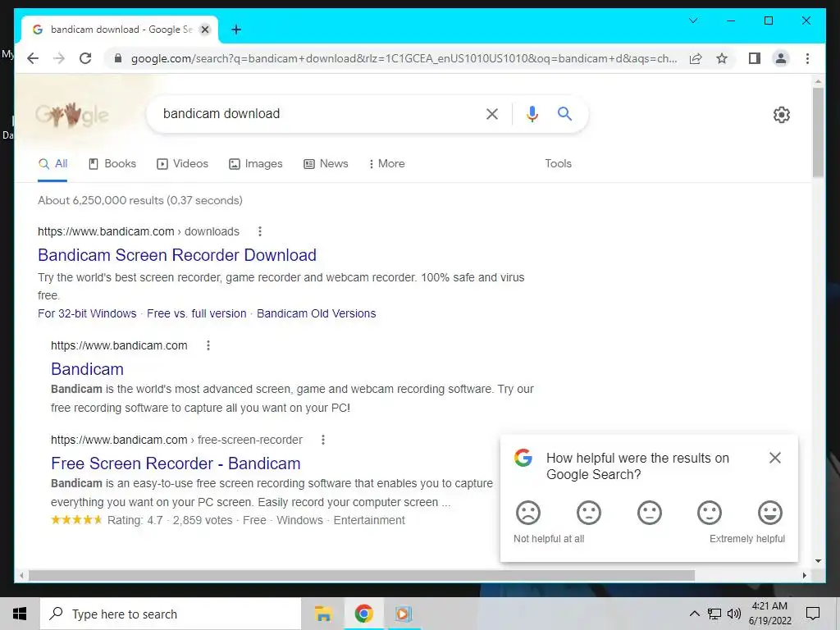This screenshot has width=840, height=630.
Task: Rate results Not helpful at all face
Action: tap(528, 513)
